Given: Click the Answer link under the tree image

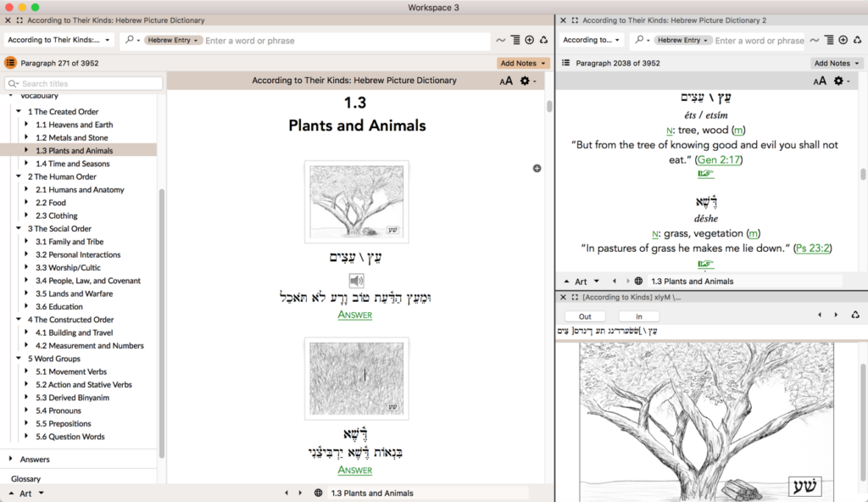Looking at the screenshot, I should (x=355, y=315).
